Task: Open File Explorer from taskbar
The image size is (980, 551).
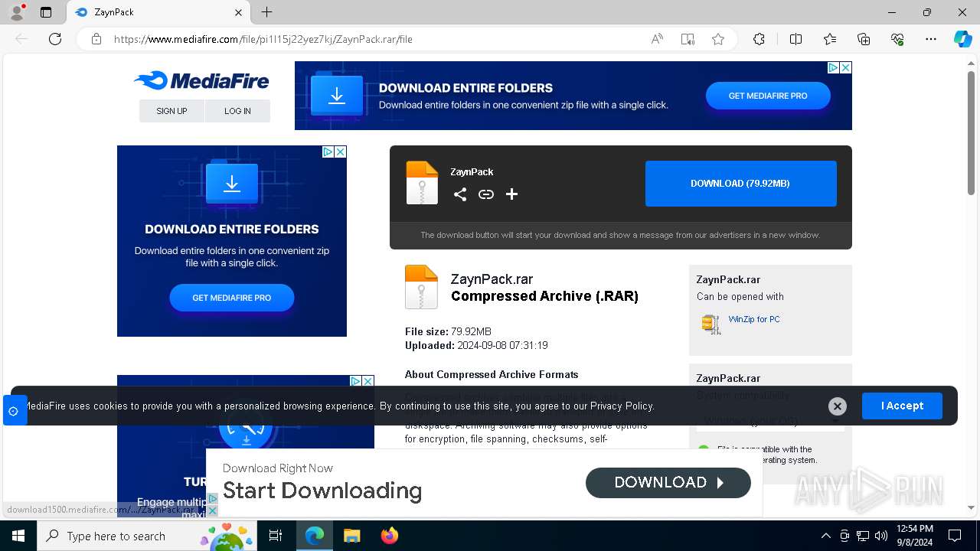Action: pos(351,536)
